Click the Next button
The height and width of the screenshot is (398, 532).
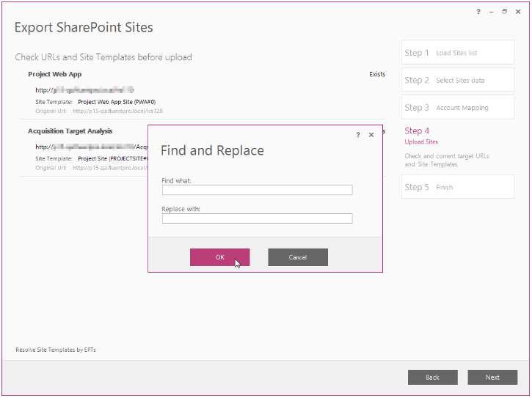click(x=492, y=377)
